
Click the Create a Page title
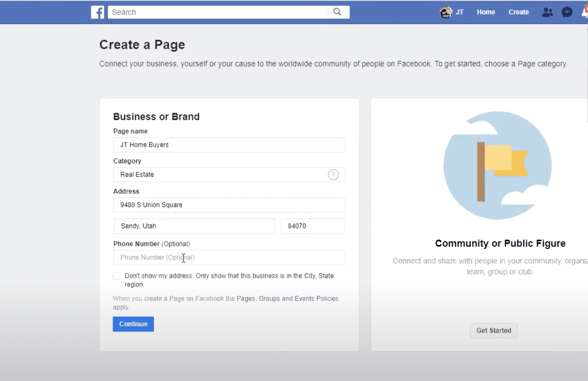142,45
